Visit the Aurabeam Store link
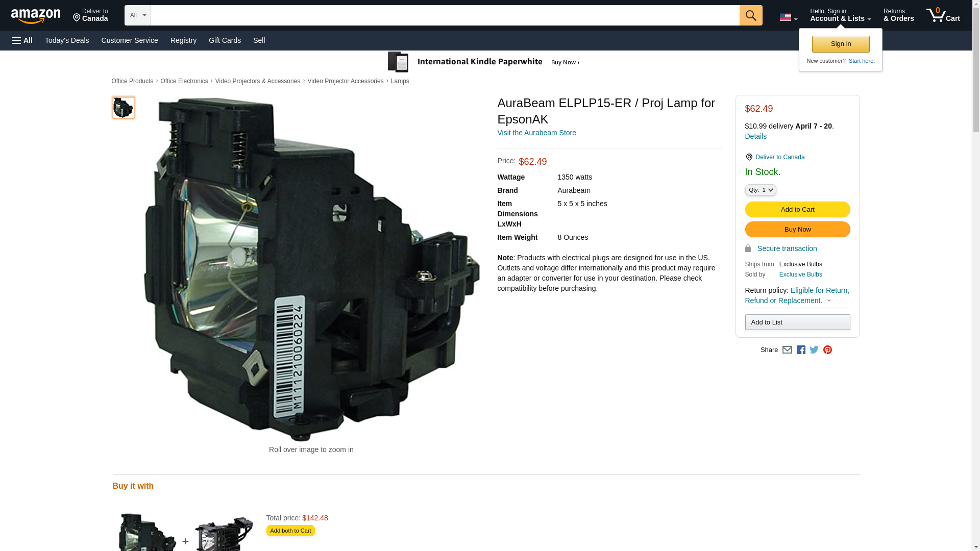Screen dimensions: 980x551 (x=536, y=133)
